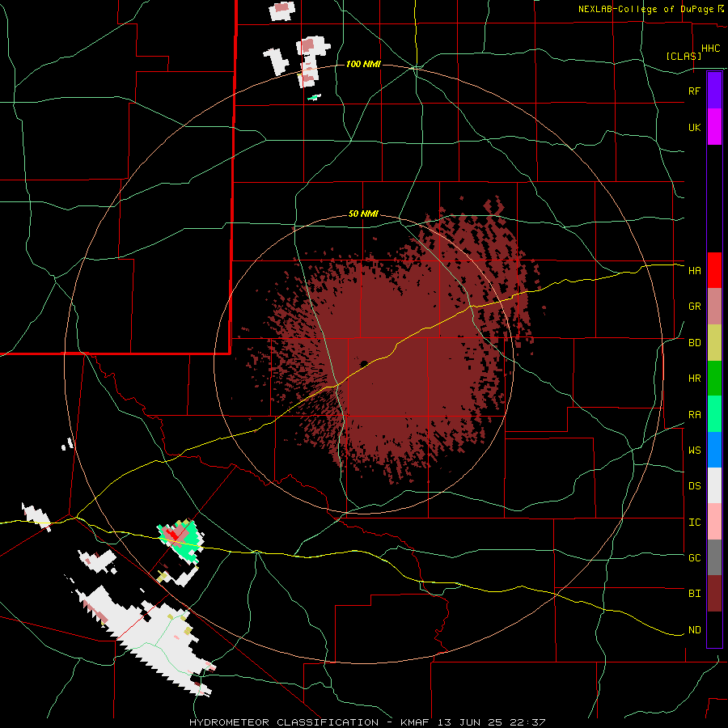Click the GC legend label
Image resolution: width=728 pixels, height=728 pixels.
click(694, 558)
